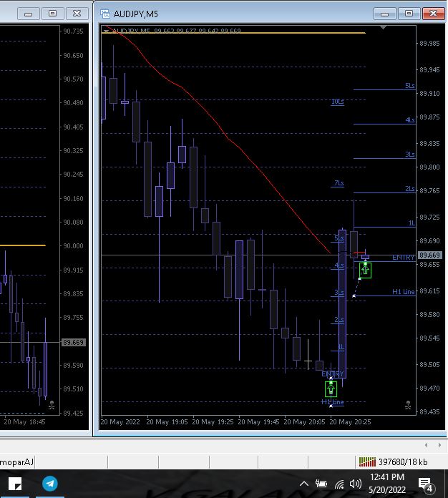This screenshot has width=448, height=498.
Task: Select the H1 Line label below lower green arrow
Action: pyautogui.click(x=333, y=402)
